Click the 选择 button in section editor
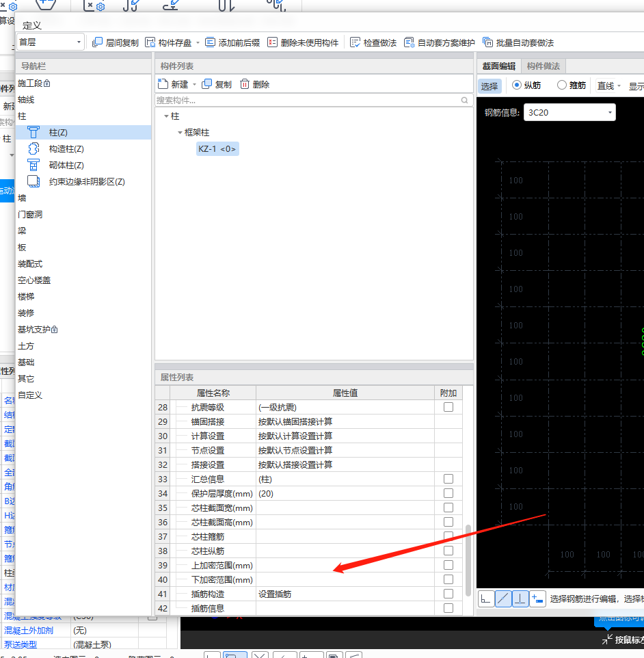Image resolution: width=644 pixels, height=658 pixels. coord(489,85)
